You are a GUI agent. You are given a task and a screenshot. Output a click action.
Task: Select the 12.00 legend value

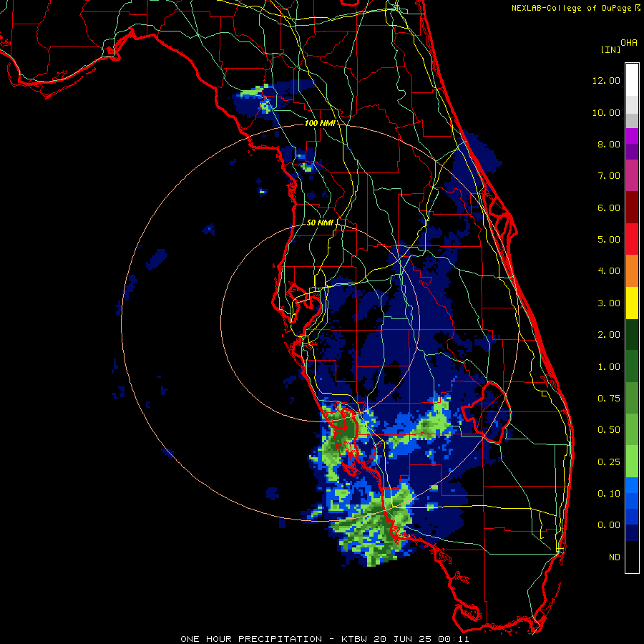(606, 80)
